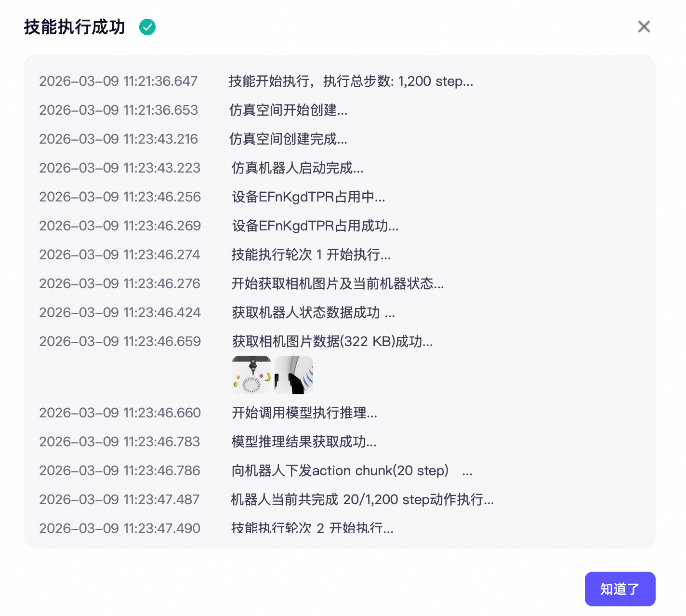Screen dimensions: 686x616
Task: Open the second camera image thumbnail
Action: (x=294, y=375)
